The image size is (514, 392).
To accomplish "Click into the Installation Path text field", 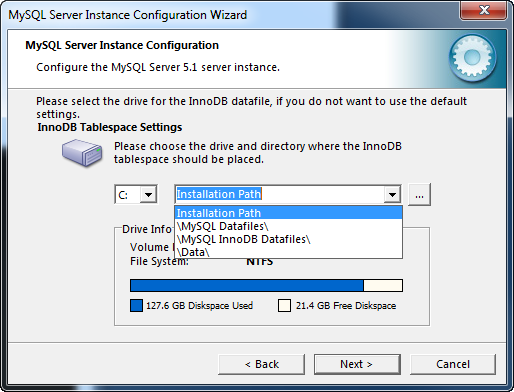I will point(279,194).
